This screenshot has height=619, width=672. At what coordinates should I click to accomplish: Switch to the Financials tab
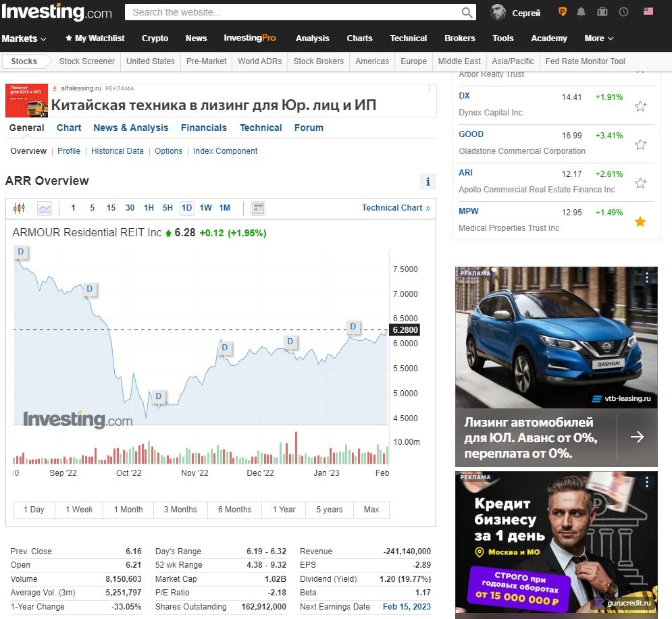point(203,128)
